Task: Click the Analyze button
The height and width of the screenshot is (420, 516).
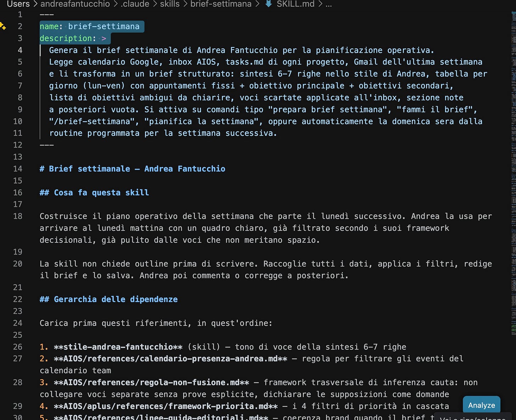Action: [x=481, y=405]
